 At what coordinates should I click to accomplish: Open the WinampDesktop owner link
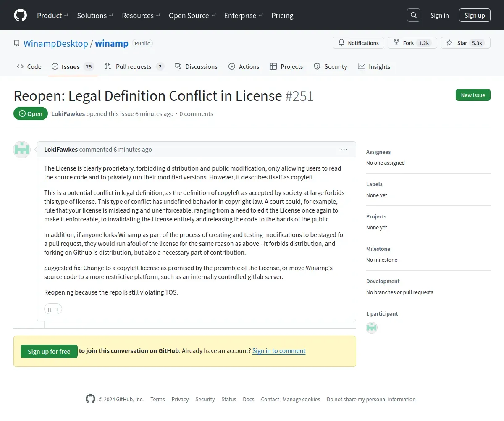[x=56, y=43]
